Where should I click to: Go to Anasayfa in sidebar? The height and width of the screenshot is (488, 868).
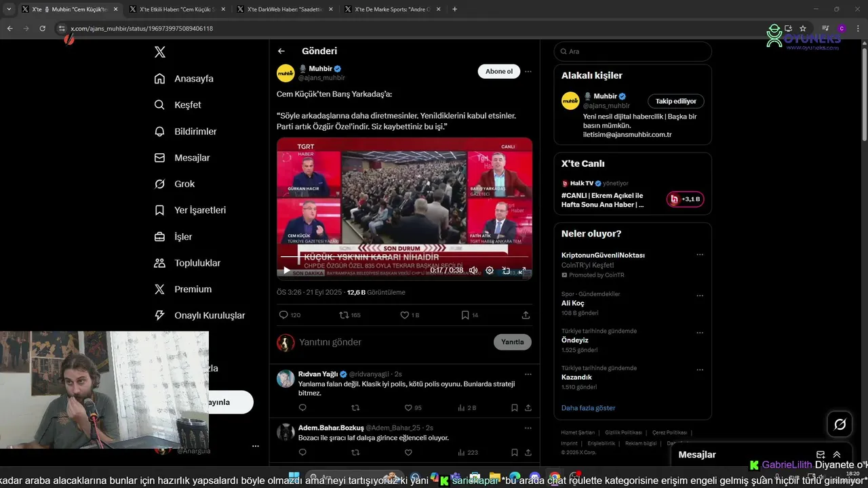[184, 79]
